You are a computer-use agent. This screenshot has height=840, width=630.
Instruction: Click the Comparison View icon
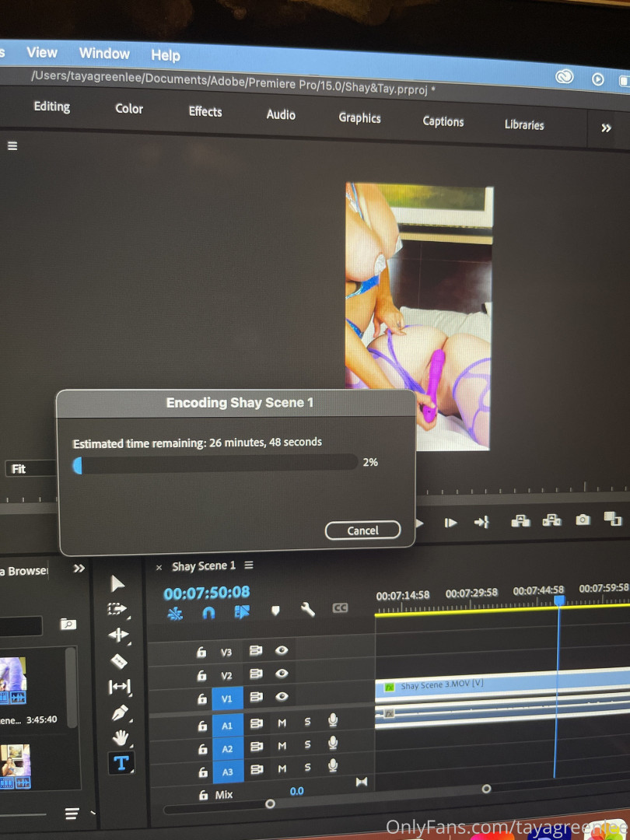612,518
